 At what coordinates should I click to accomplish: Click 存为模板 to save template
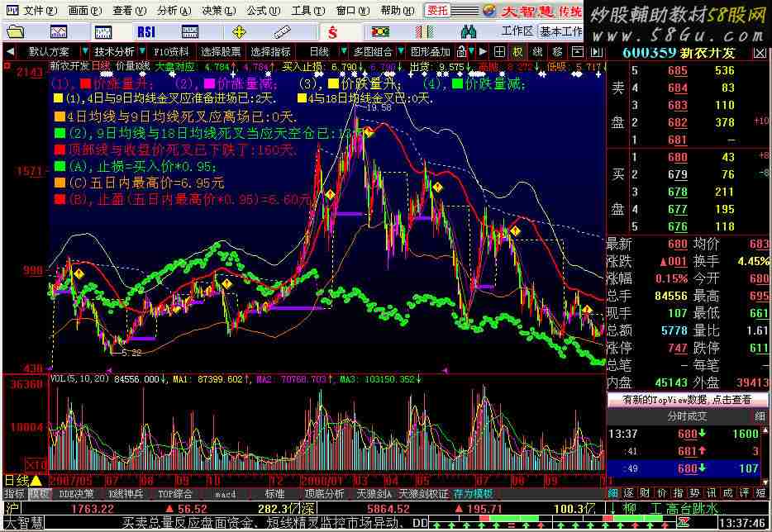coord(473,494)
